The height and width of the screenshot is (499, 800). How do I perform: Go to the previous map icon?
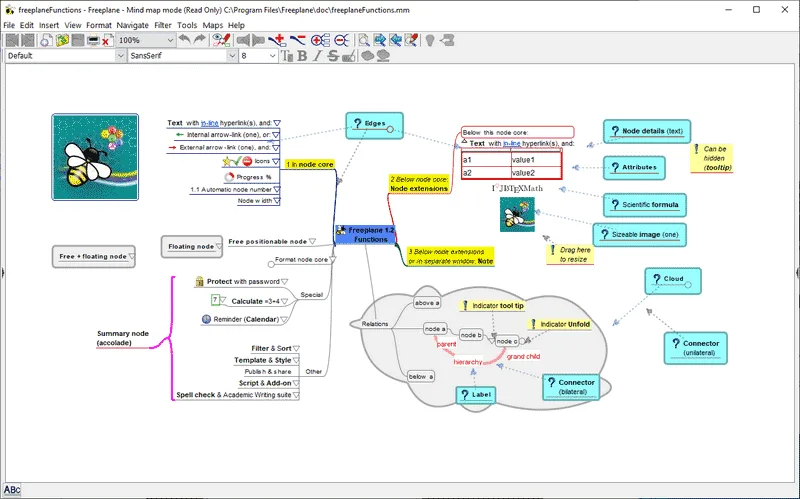coord(12,40)
